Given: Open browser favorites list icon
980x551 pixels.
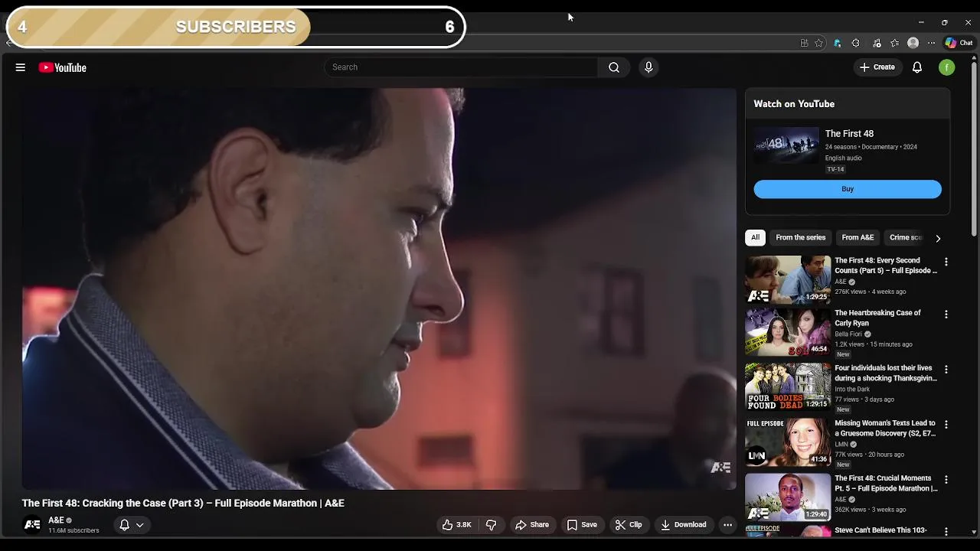Looking at the screenshot, I should click(x=894, y=43).
